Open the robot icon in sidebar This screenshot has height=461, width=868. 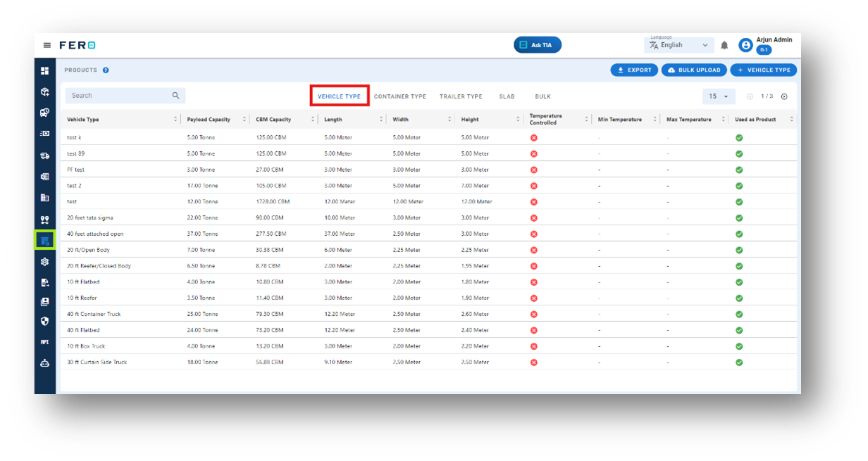45,364
